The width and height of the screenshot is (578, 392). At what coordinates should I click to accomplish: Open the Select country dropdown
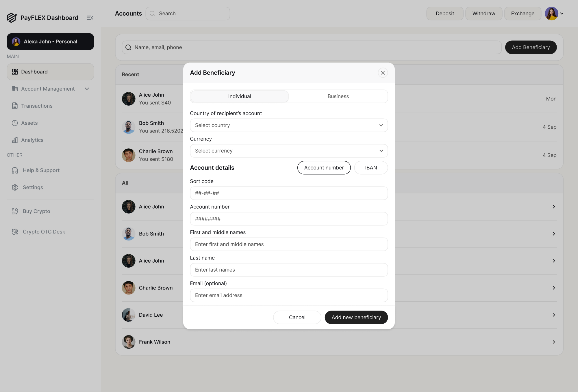(x=289, y=125)
